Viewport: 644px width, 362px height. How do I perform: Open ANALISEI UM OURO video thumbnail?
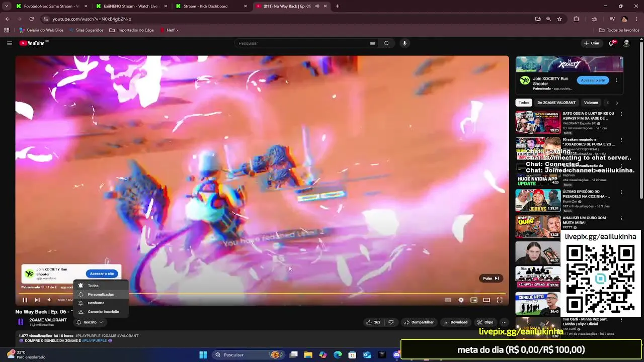click(x=538, y=227)
